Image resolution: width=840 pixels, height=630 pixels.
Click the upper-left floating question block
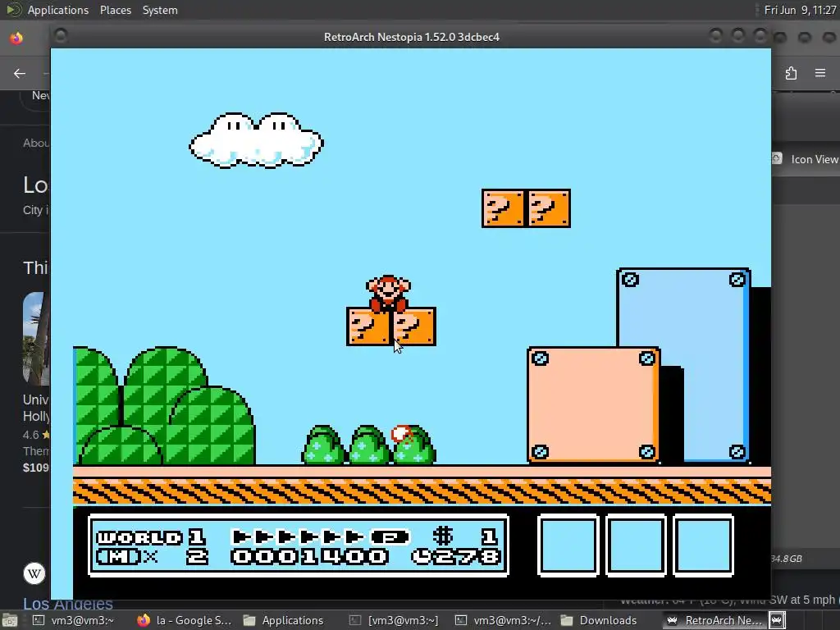pyautogui.click(x=503, y=208)
